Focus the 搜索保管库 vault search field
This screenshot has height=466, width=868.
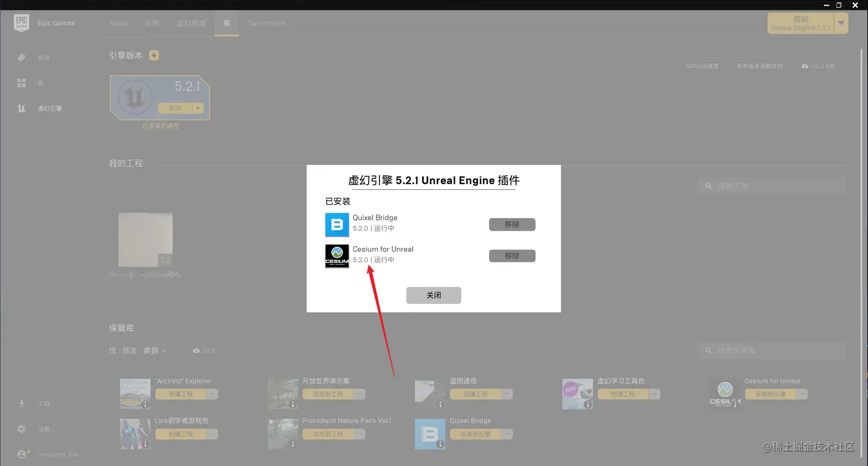(772, 351)
